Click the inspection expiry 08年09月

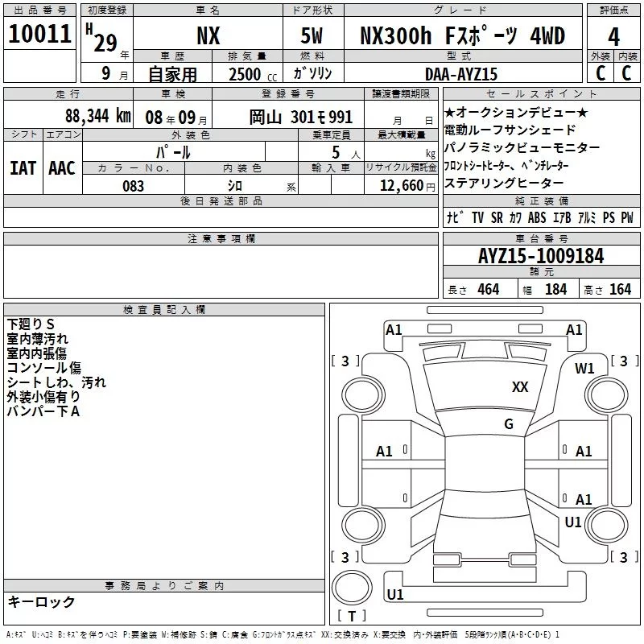click(176, 118)
